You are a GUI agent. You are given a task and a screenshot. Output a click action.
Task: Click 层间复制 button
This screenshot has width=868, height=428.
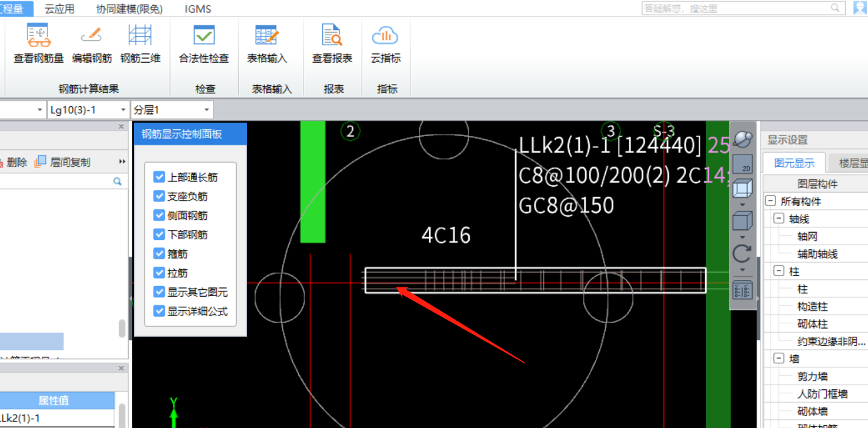pyautogui.click(x=63, y=162)
